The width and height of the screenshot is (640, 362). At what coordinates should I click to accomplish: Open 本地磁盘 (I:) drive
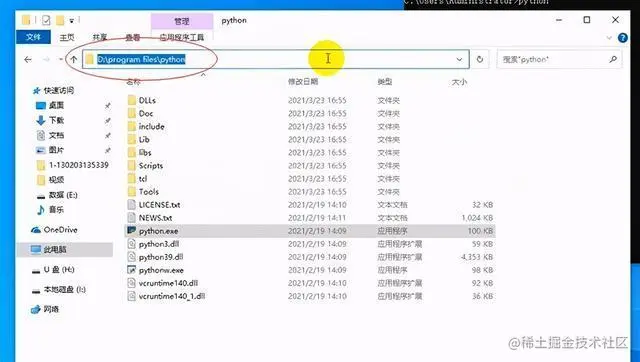[x=64, y=290]
